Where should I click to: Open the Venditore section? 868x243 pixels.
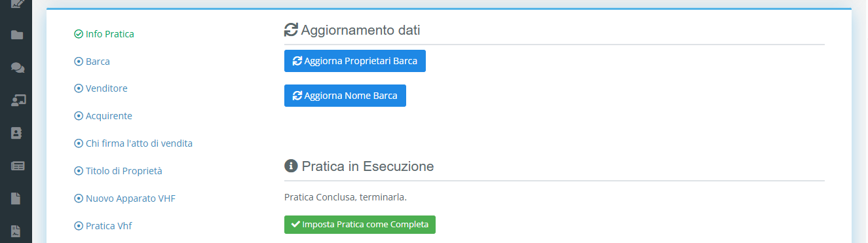click(101, 88)
